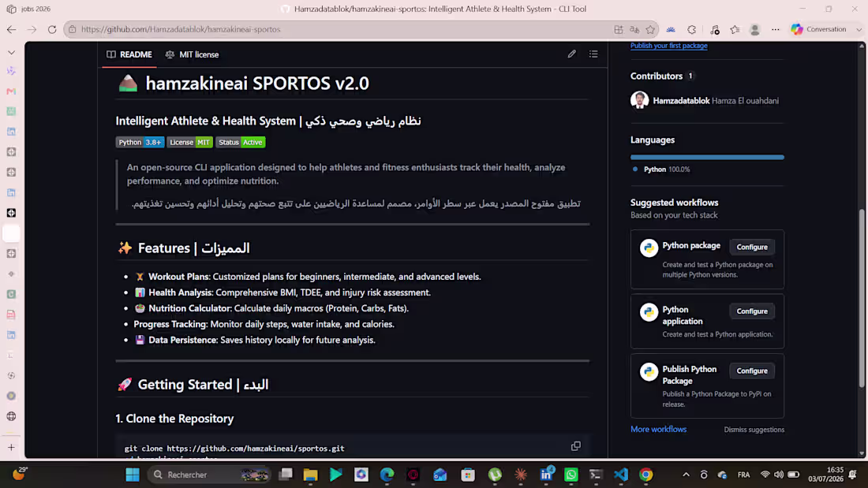Configure the Python application workflow
The image size is (868, 488).
point(752,311)
